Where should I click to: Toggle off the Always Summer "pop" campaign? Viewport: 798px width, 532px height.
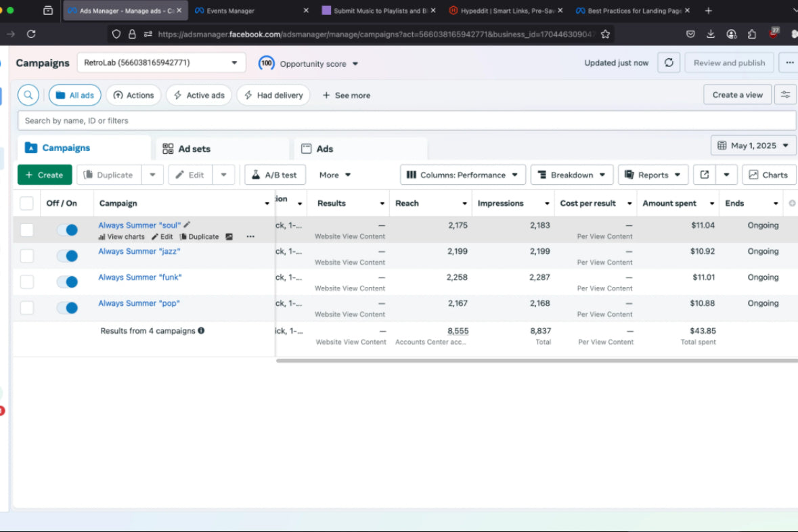click(67, 308)
